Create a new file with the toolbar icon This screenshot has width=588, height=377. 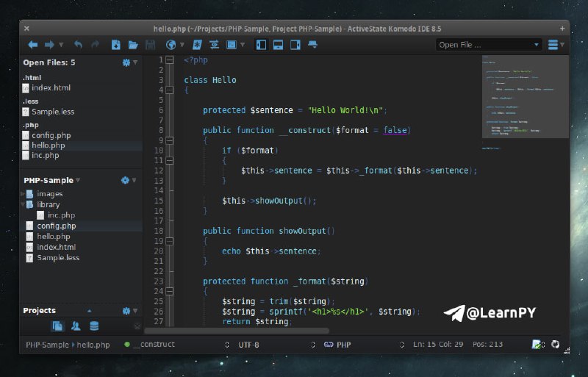coord(116,45)
